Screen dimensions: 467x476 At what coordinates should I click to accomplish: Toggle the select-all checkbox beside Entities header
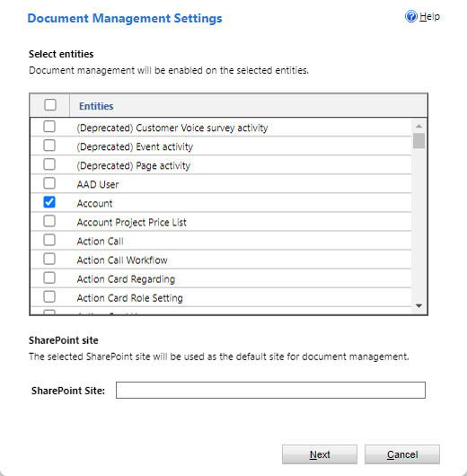pos(50,105)
